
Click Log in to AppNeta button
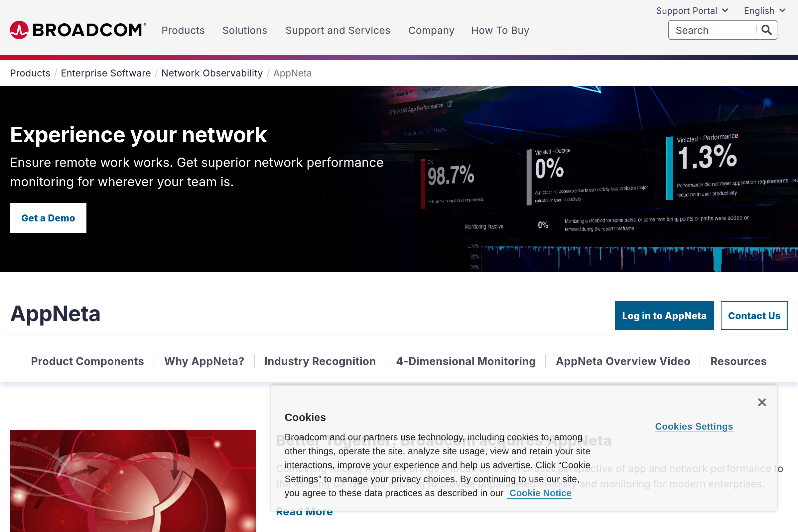[x=664, y=316]
